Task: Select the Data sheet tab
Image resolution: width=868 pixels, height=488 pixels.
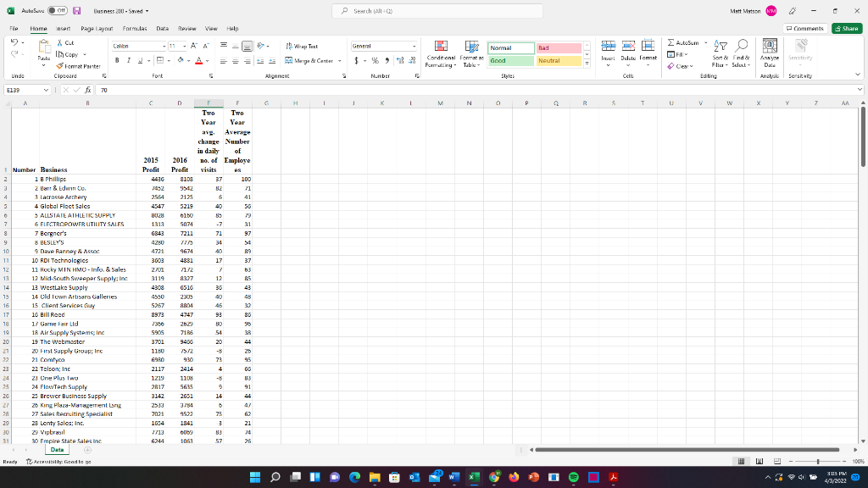Action: (x=56, y=450)
